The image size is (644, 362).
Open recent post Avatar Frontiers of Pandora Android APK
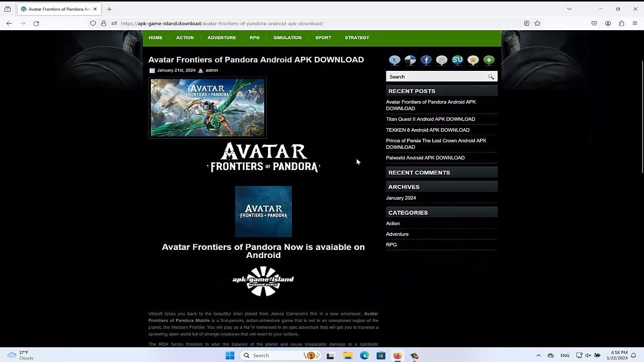point(431,105)
